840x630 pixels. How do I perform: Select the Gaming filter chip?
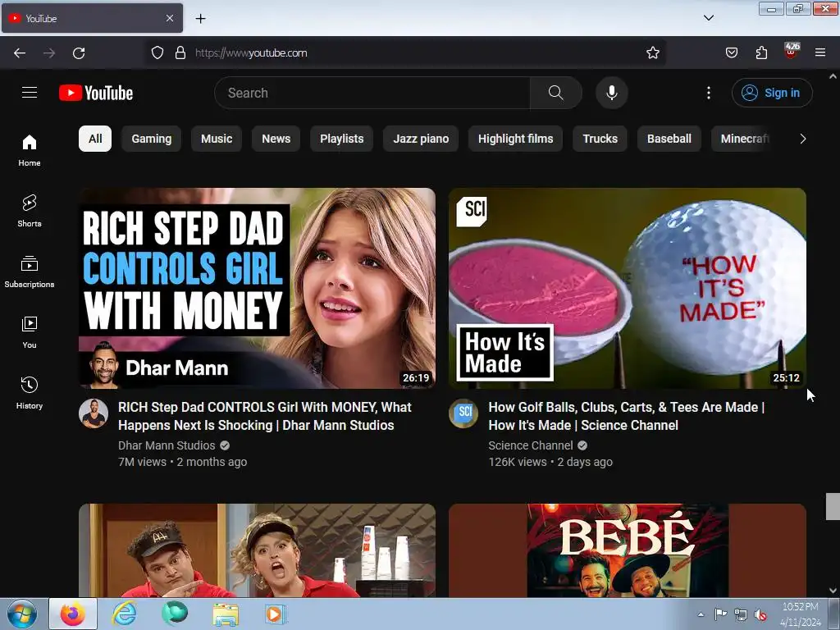(152, 139)
